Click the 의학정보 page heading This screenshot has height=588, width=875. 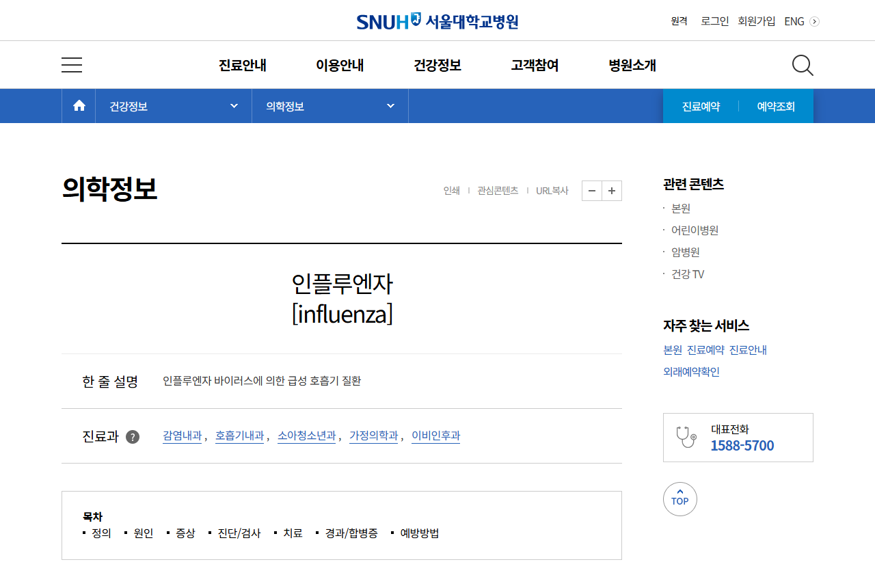pyautogui.click(x=109, y=189)
